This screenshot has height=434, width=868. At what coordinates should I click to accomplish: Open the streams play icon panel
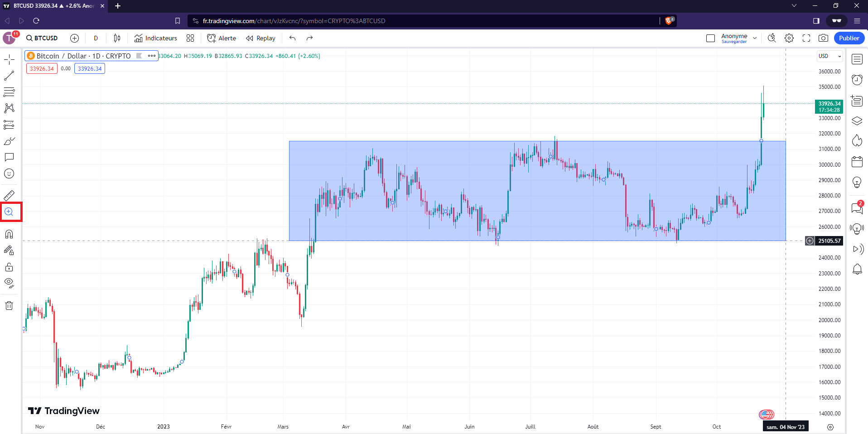pyautogui.click(x=857, y=249)
